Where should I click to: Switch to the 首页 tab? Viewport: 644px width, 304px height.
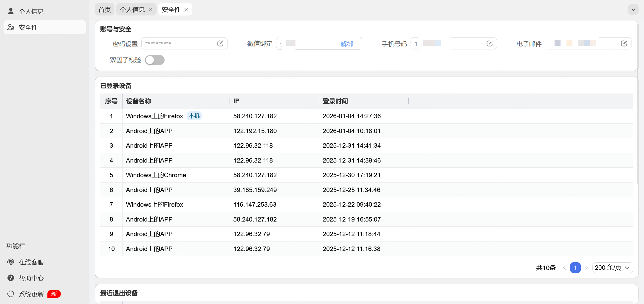point(105,10)
